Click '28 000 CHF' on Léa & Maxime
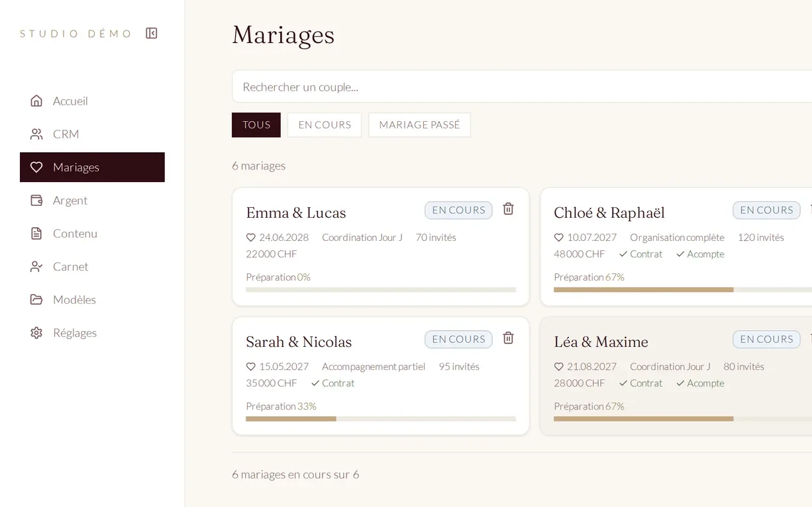 pos(580,383)
